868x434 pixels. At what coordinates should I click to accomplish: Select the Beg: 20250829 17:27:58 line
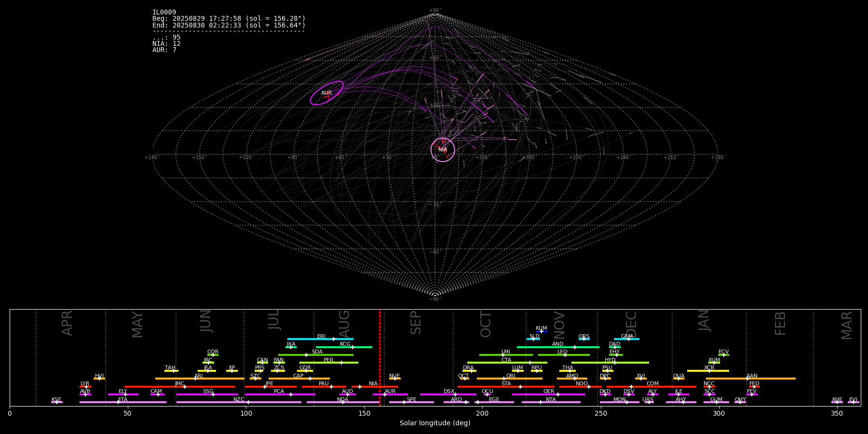click(x=229, y=19)
